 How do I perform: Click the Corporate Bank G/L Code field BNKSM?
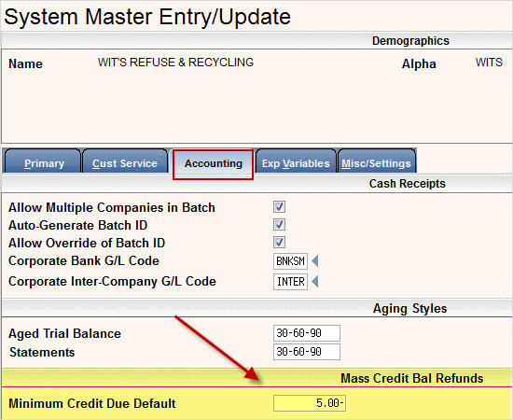coord(290,261)
